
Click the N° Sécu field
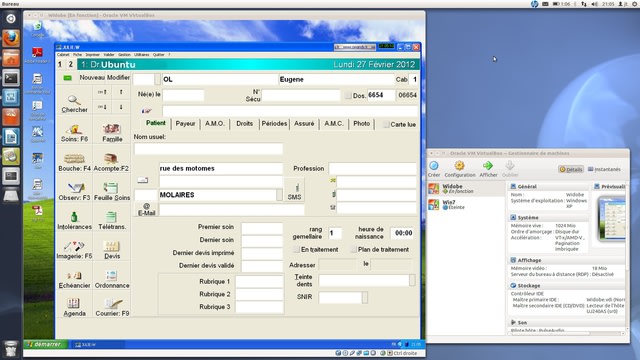[x=301, y=96]
